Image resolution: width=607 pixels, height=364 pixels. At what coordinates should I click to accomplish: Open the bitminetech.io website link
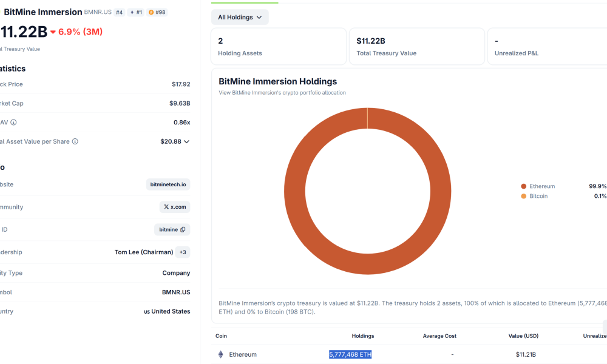tap(168, 184)
